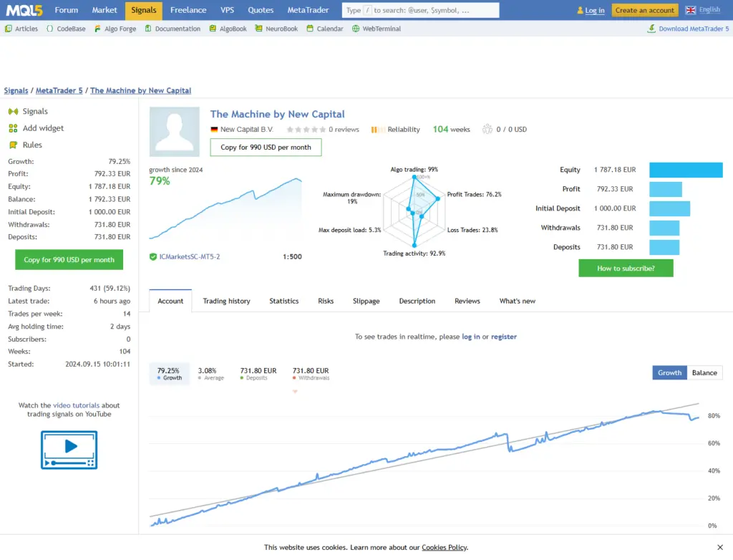
Task: Click the WebTerminal globe icon
Action: coord(356,29)
